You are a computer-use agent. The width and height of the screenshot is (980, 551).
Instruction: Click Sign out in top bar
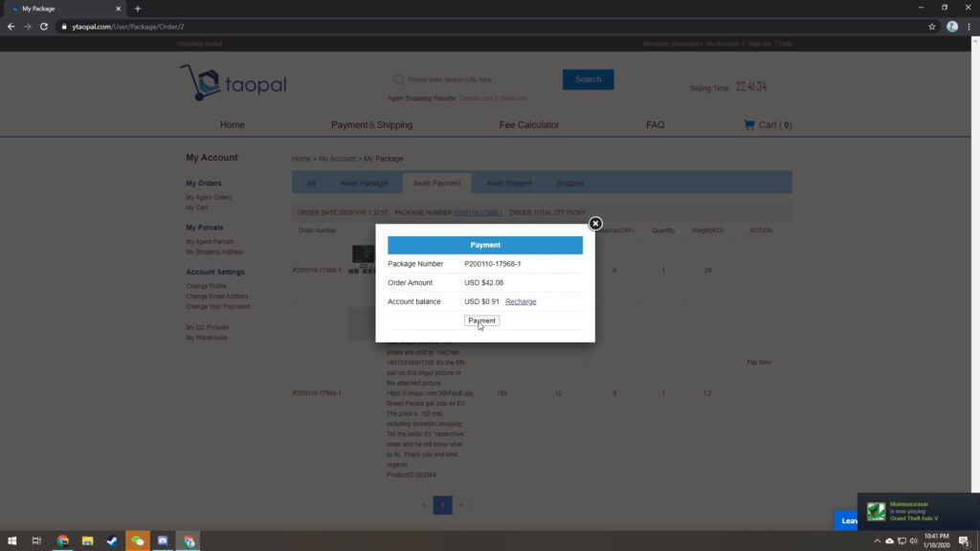tap(759, 44)
